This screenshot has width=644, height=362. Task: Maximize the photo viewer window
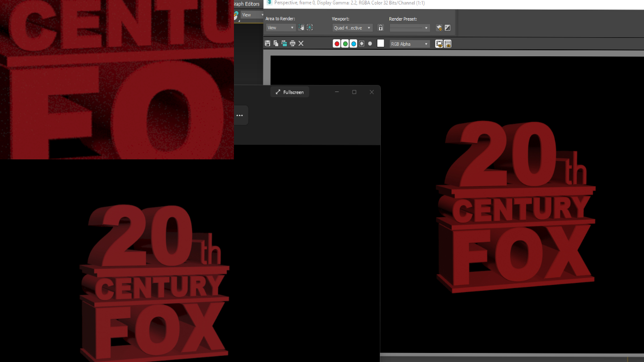[x=354, y=92]
